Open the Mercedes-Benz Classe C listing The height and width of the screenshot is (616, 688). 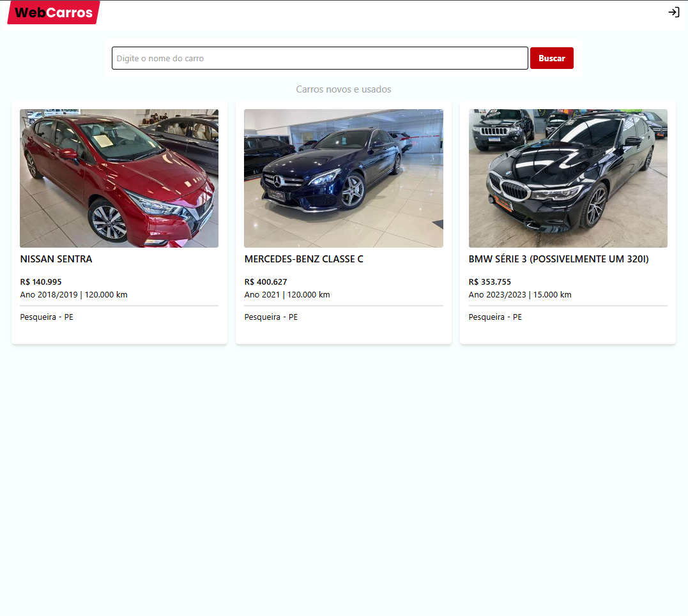pyautogui.click(x=303, y=259)
